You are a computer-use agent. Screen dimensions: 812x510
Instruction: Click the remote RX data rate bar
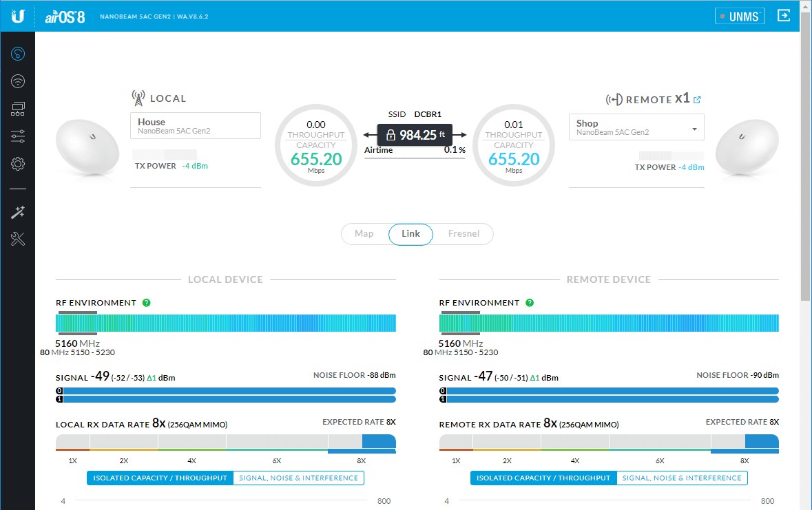[609, 443]
